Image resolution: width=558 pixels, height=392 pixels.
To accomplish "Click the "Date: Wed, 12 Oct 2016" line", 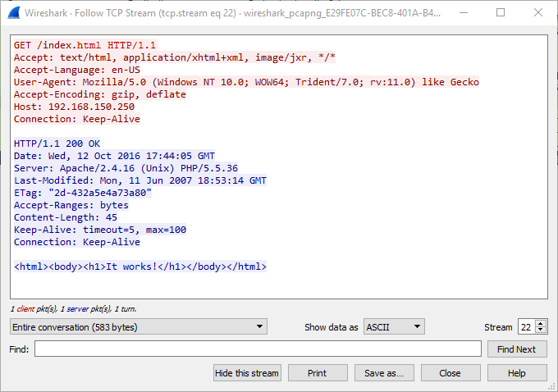I will pos(114,156).
